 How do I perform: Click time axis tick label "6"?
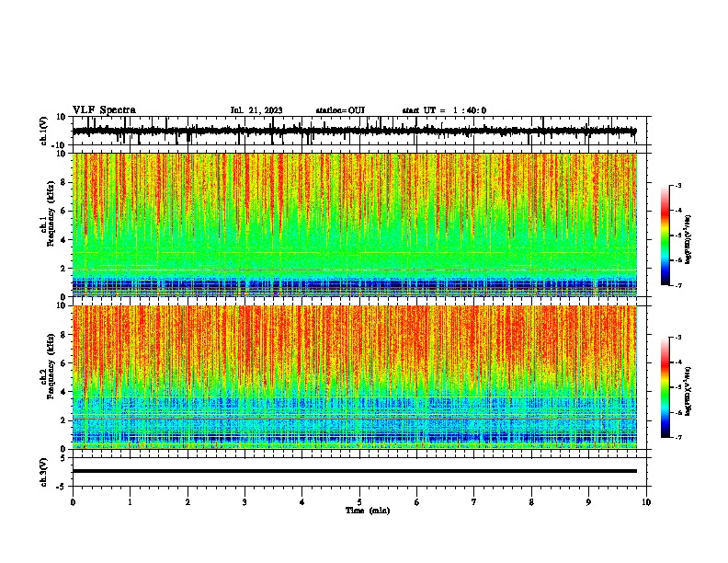pos(417,502)
